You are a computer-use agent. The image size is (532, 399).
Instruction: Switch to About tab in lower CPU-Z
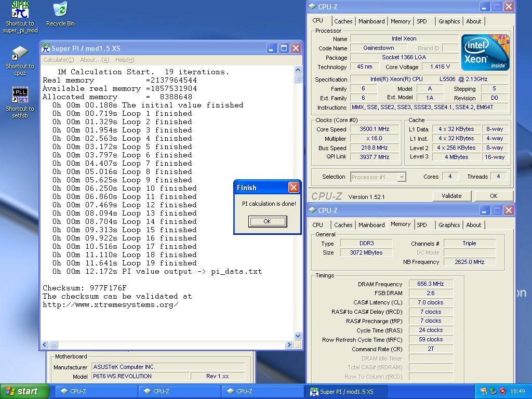coord(473,225)
